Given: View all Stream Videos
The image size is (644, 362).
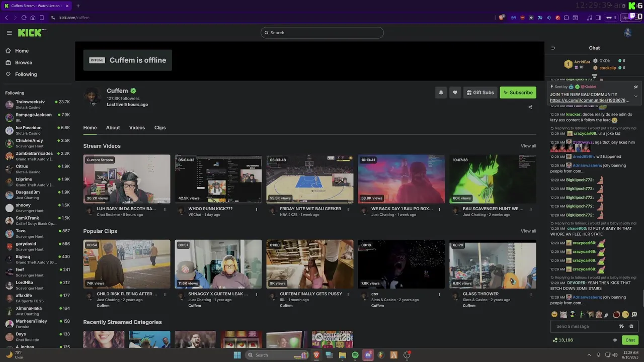Looking at the screenshot, I should tap(528, 146).
